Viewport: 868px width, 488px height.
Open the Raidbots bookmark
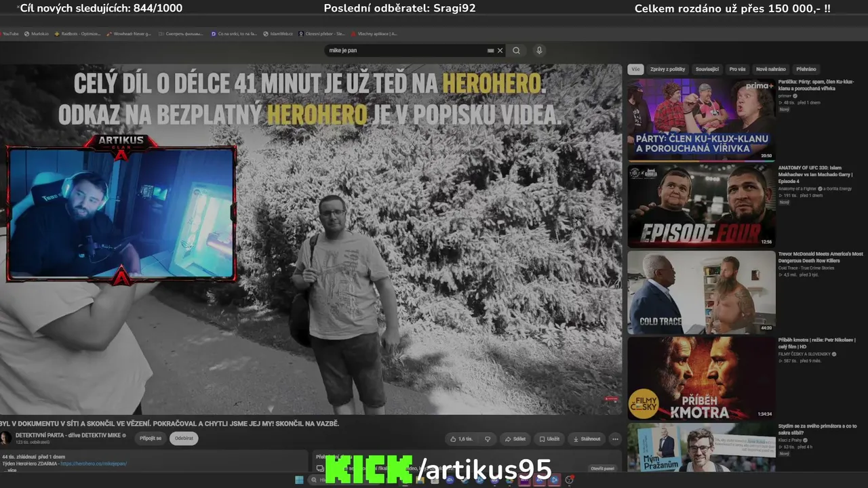coord(77,33)
